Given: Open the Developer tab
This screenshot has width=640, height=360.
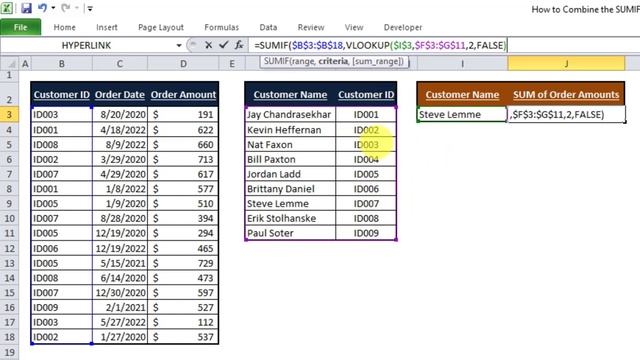Looking at the screenshot, I should coord(403,27).
